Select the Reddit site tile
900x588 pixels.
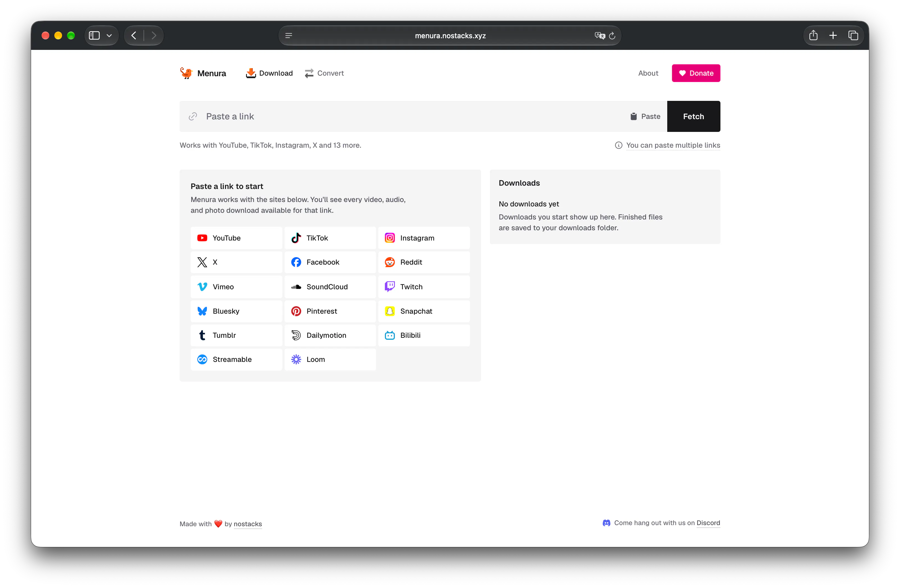coord(424,262)
